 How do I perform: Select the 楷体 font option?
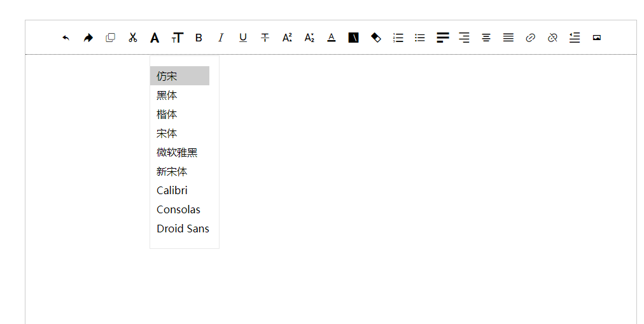pos(179,114)
